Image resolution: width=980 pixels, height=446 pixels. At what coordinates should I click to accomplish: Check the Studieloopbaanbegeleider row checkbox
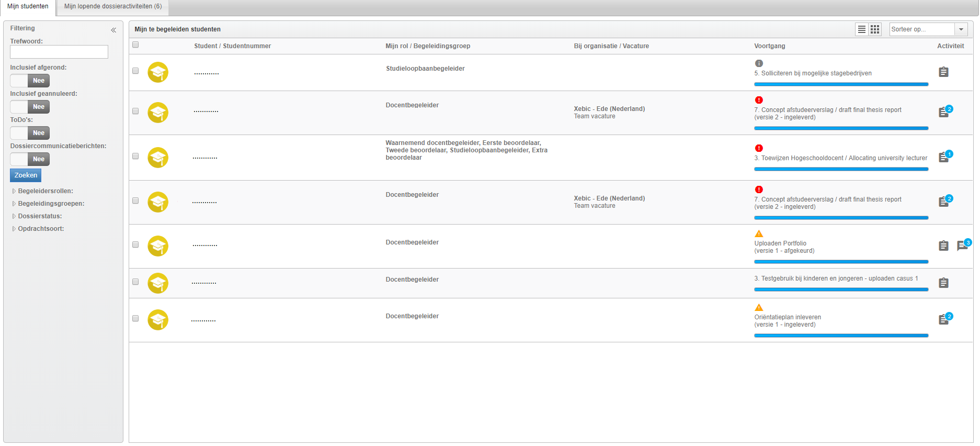135,71
